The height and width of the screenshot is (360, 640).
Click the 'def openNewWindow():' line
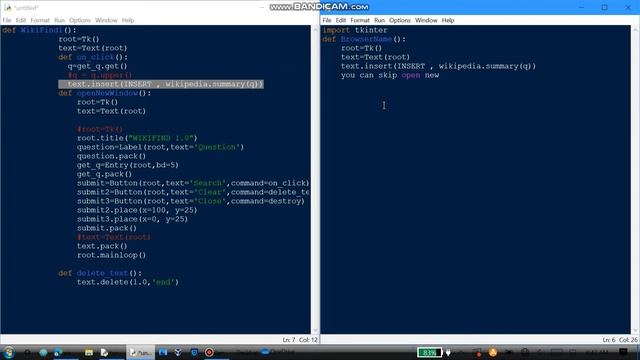coord(104,93)
